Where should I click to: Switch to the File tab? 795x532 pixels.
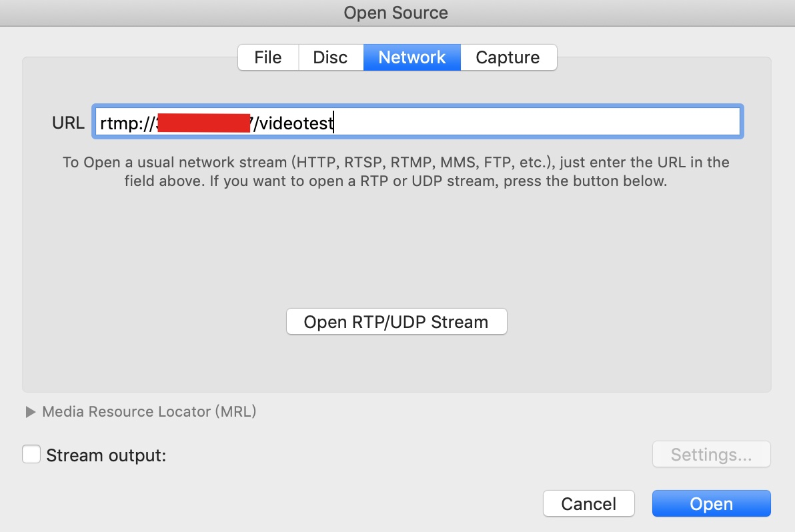(267, 57)
